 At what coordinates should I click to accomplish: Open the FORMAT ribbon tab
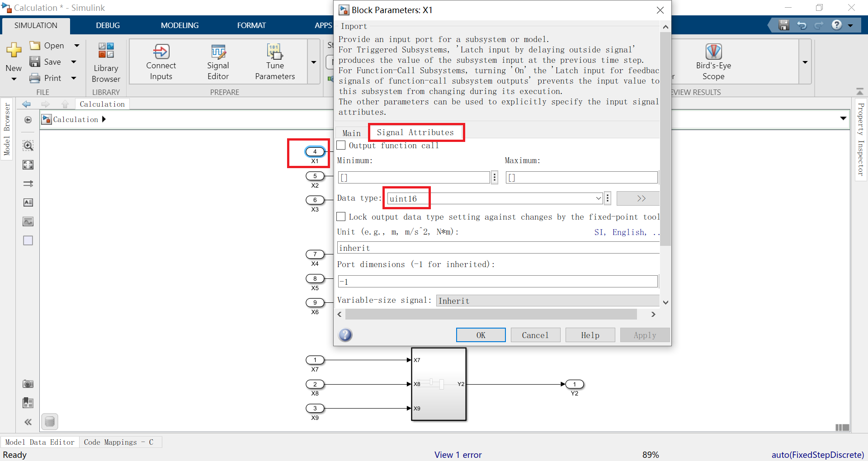pos(251,25)
